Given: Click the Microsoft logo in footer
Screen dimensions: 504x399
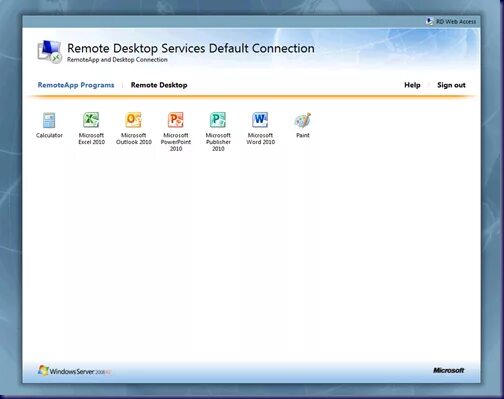Looking at the screenshot, I should point(449,370).
